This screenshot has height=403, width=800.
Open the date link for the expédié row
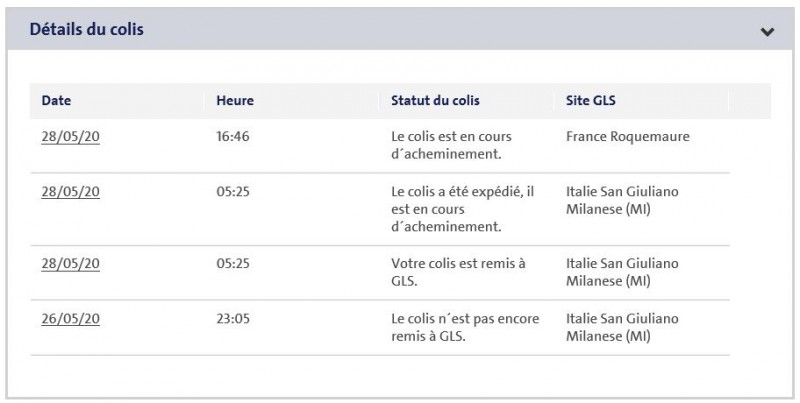point(70,191)
